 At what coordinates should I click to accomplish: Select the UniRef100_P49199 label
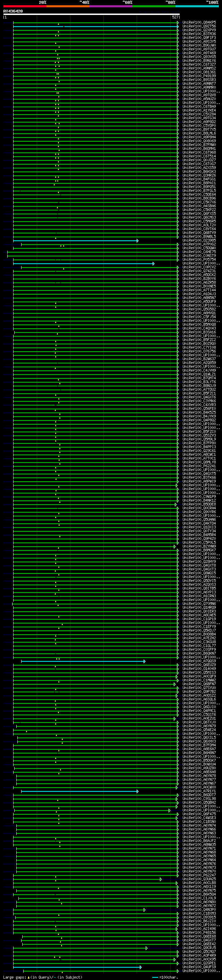pyautogui.click(x=199, y=76)
